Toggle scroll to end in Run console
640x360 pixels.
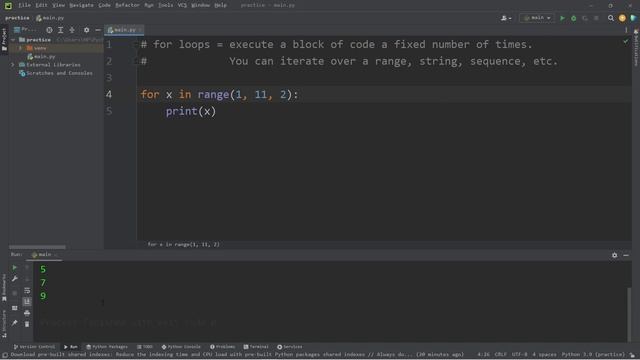coord(27,301)
